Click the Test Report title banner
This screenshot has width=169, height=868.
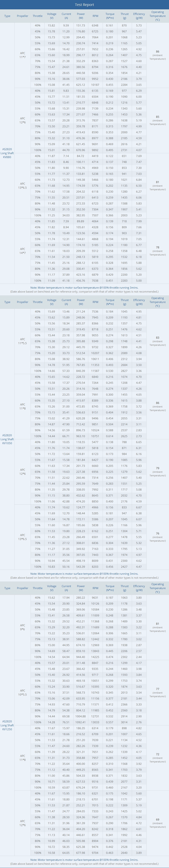(84, 5)
